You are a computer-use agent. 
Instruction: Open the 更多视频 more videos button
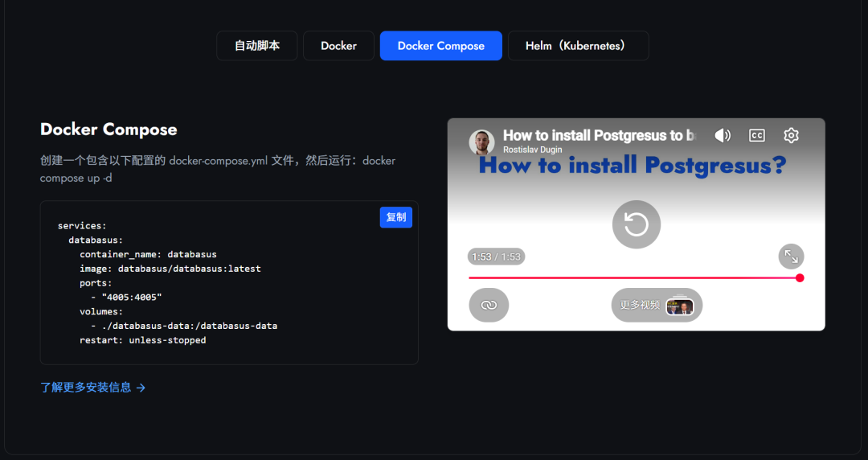click(x=657, y=305)
